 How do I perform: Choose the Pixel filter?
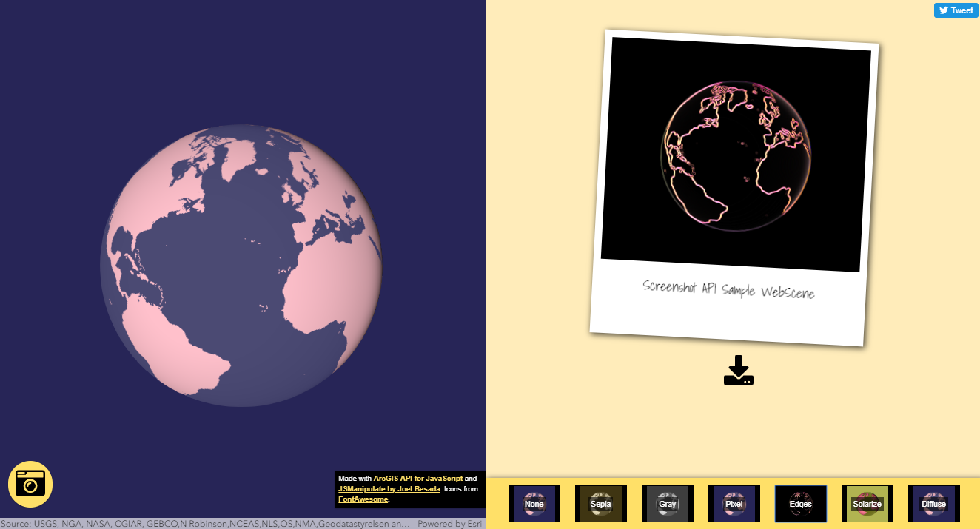click(x=734, y=504)
